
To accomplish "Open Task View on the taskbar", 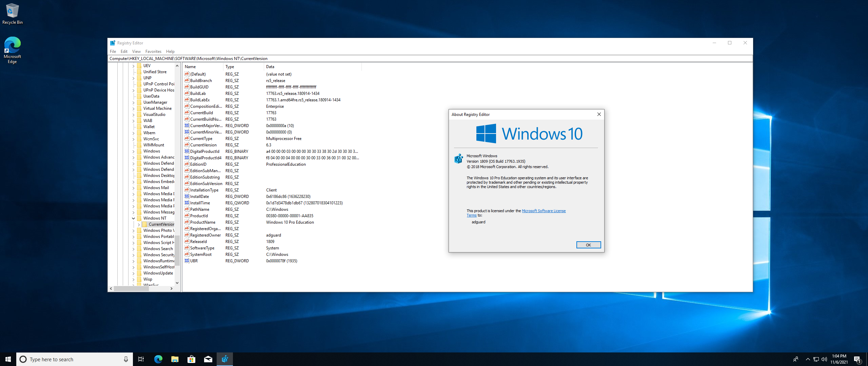I will [141, 359].
